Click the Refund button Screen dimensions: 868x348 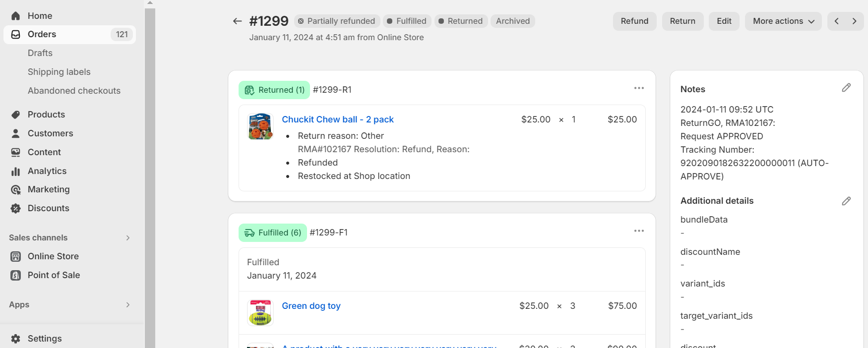coord(634,21)
